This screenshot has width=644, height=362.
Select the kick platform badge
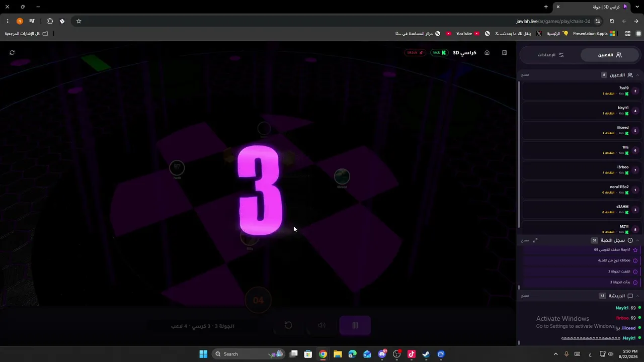pyautogui.click(x=439, y=53)
